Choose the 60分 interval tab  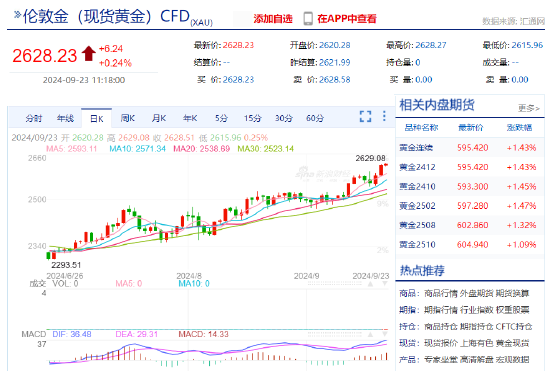(315, 119)
